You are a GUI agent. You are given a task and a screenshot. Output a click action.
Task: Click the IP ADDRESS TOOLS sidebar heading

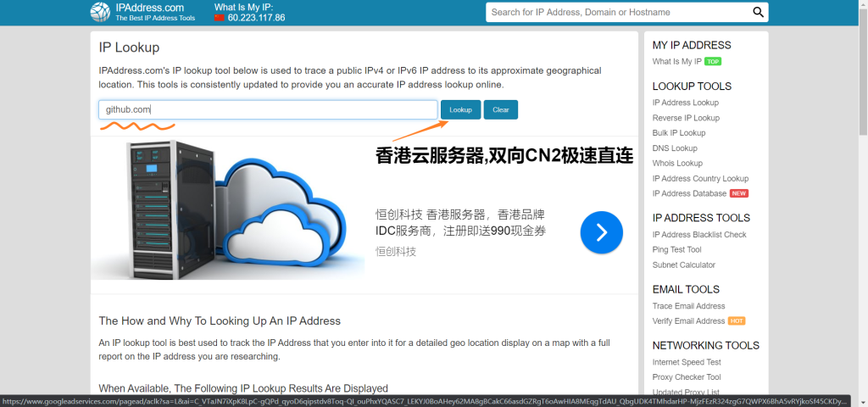[x=701, y=218]
